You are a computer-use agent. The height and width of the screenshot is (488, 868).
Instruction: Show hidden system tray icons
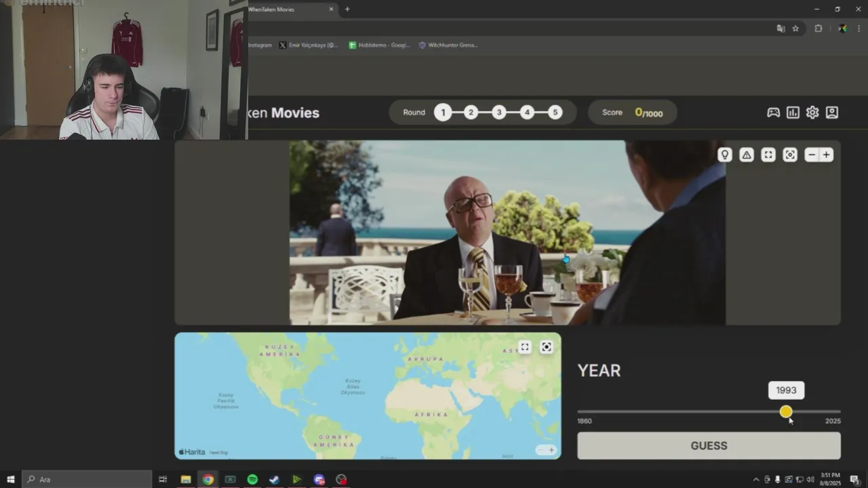tap(756, 479)
